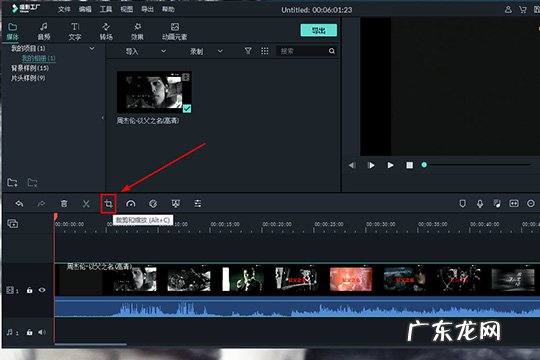Open the 文件 menu
This screenshot has width=540, height=360.
(x=64, y=9)
